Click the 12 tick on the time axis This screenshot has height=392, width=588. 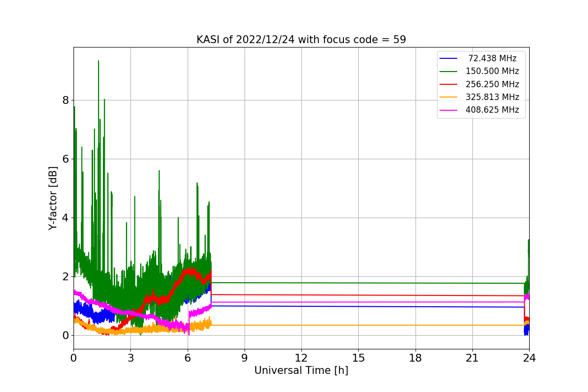coord(301,358)
